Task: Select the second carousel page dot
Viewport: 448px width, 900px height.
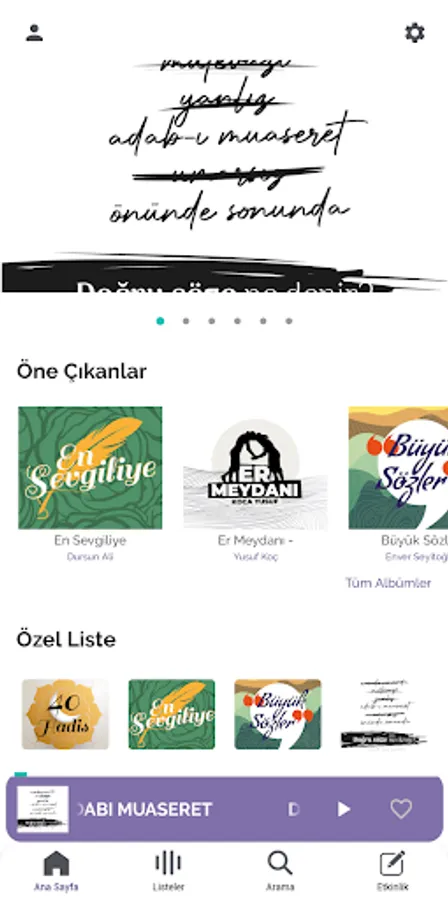Action: tap(186, 321)
